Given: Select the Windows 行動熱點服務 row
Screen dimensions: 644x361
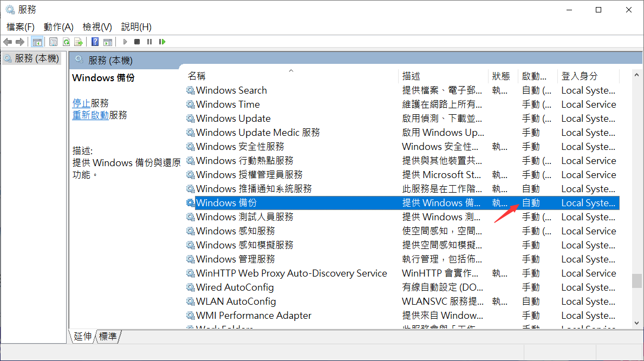Looking at the screenshot, I should click(402, 160).
